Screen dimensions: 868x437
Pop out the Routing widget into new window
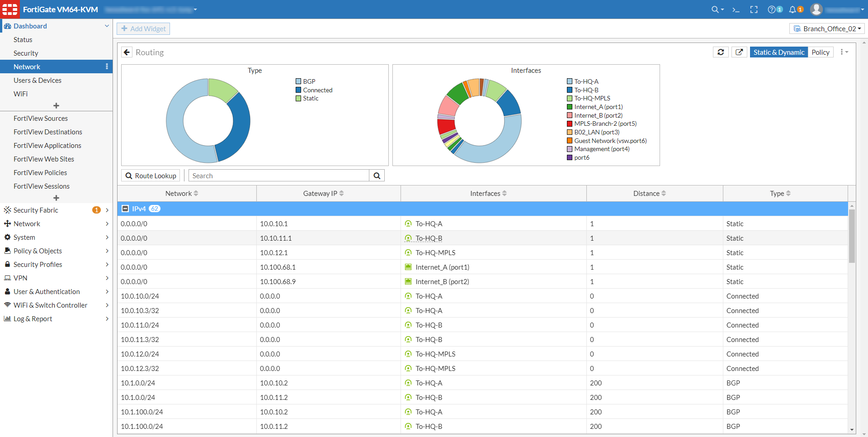[739, 52]
